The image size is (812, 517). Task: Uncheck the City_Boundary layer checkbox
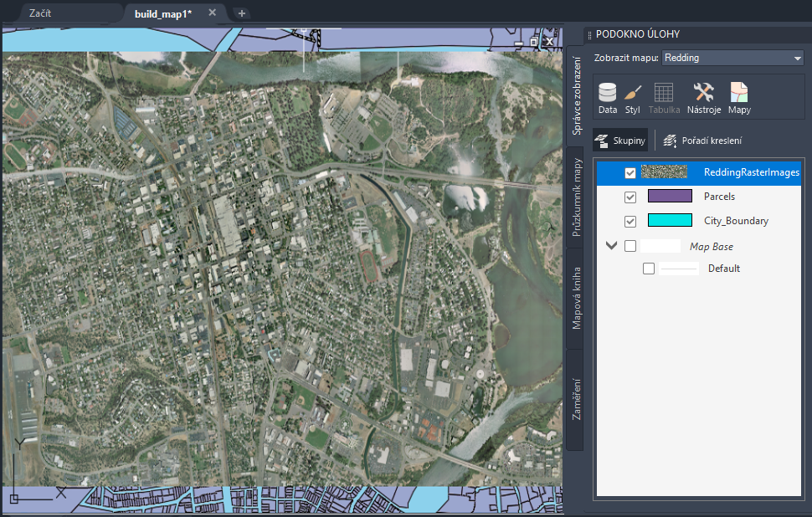point(630,221)
